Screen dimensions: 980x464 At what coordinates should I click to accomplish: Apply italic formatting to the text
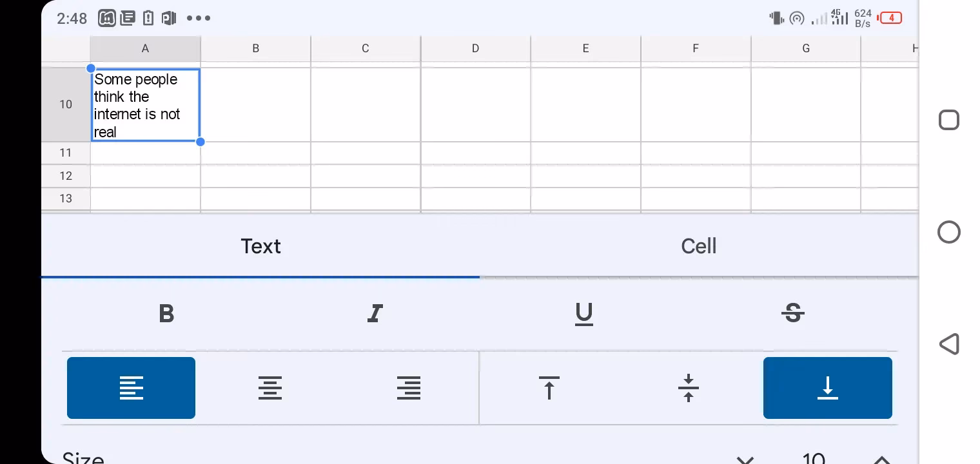point(375,314)
